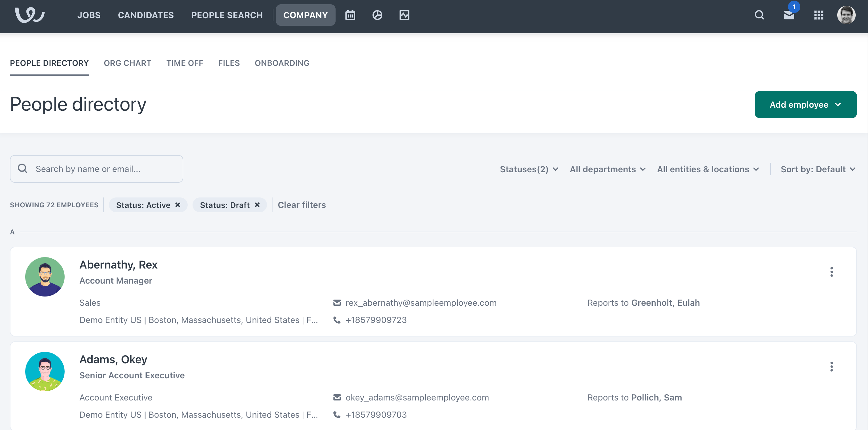Open Rex Abernathy's three-dot options menu
868x430 pixels.
click(831, 272)
